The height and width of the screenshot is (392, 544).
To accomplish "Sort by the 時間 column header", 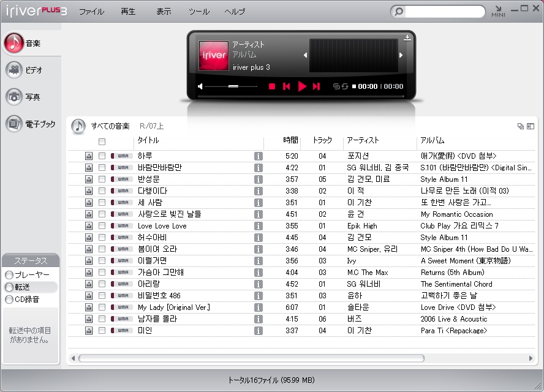I will coord(290,140).
